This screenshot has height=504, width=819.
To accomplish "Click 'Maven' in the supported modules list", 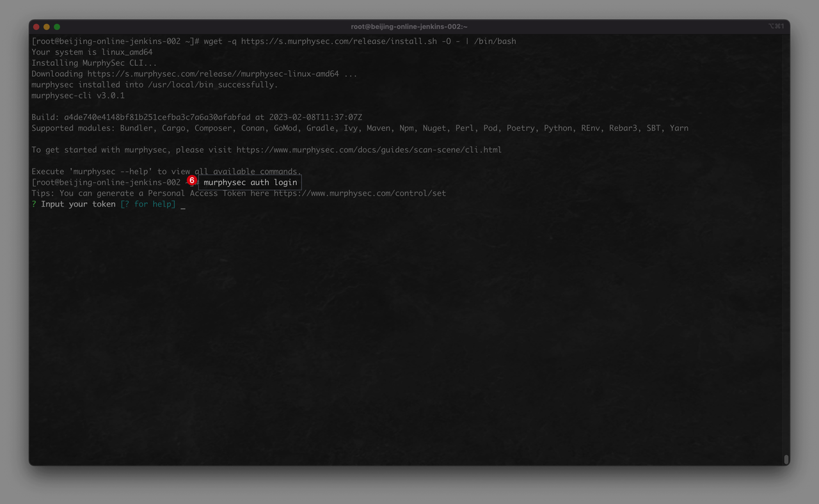I will (x=378, y=129).
